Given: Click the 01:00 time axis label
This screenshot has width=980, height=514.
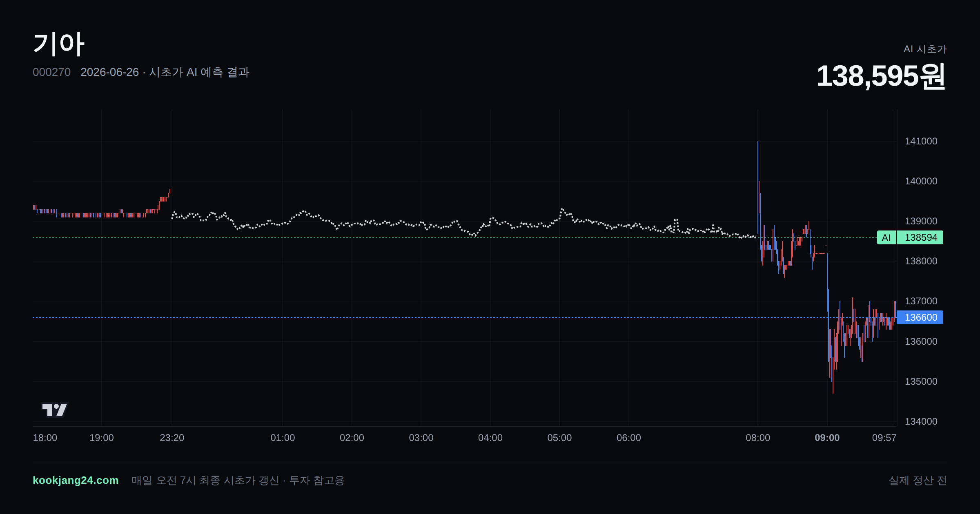Looking at the screenshot, I should click(x=283, y=438).
